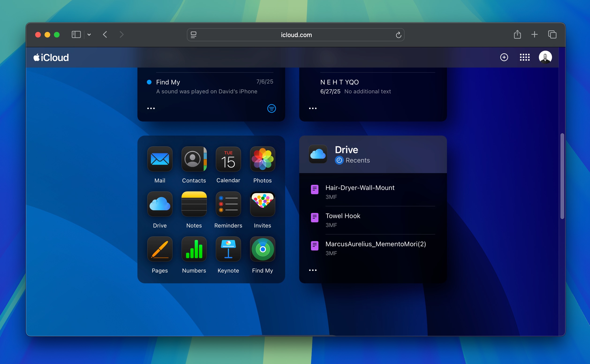The width and height of the screenshot is (590, 364).
Task: Open the Towel Hook 3MF file
Action: tap(343, 216)
